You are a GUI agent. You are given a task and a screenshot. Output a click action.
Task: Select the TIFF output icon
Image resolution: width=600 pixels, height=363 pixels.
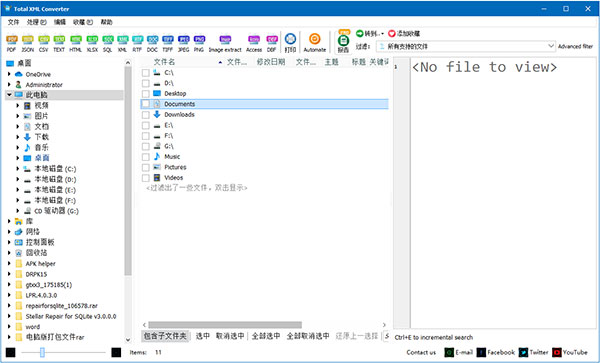[x=168, y=43]
